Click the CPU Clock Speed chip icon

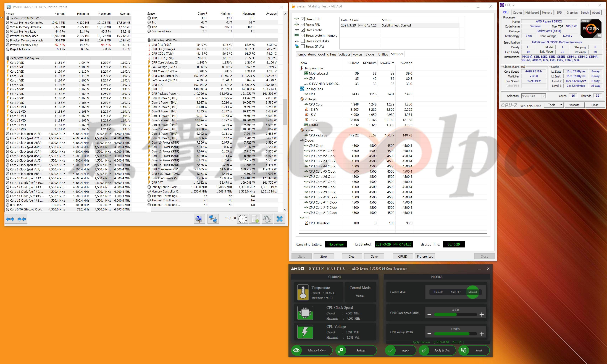point(305,313)
